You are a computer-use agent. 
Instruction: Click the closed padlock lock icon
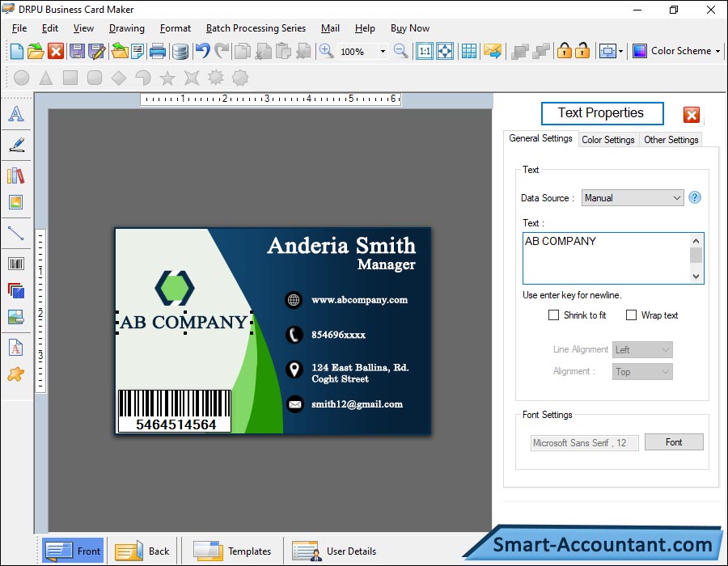click(564, 51)
